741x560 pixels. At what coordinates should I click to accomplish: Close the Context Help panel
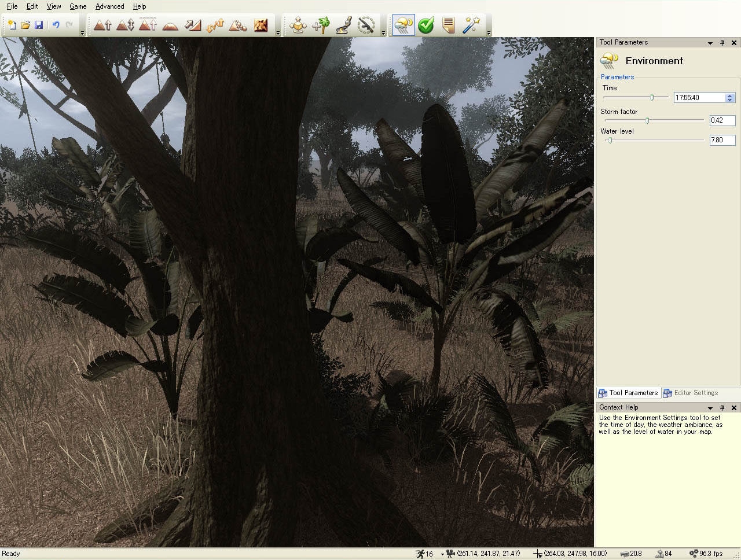pos(734,408)
